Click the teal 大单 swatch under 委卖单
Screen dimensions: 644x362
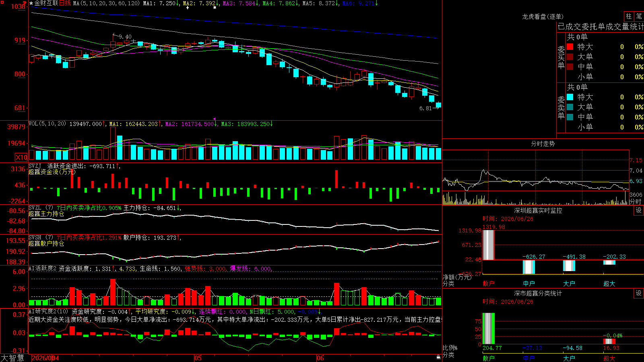click(570, 107)
